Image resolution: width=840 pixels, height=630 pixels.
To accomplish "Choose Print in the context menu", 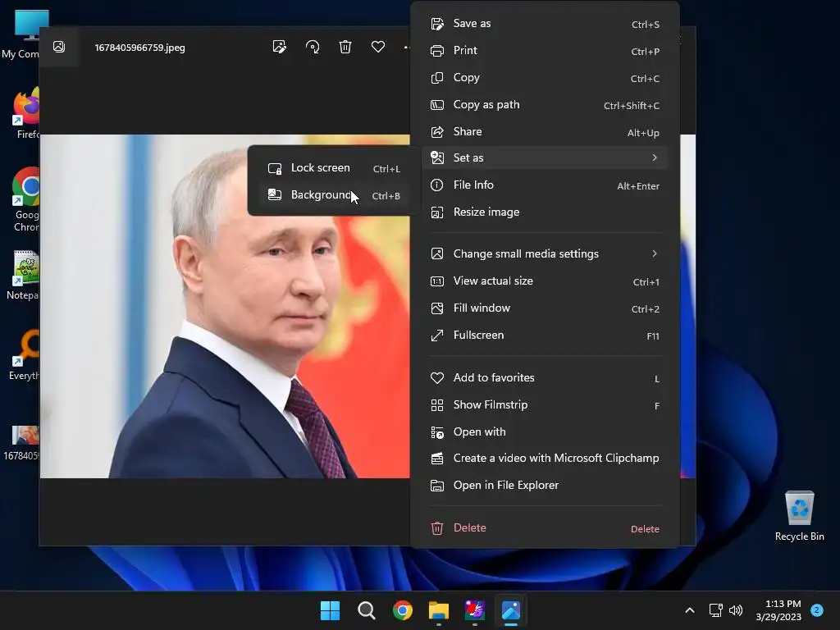I will 545,50.
